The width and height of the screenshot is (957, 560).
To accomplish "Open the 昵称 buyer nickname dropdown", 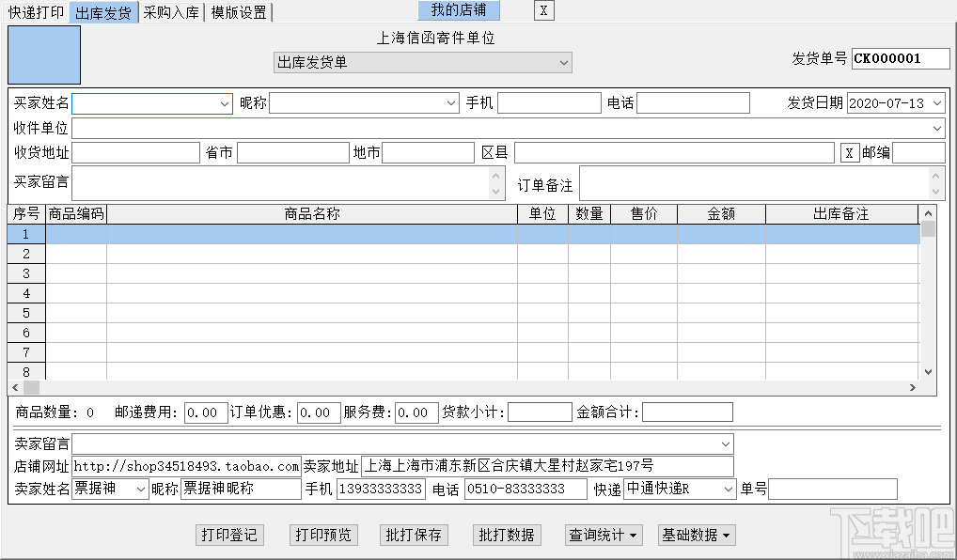I will (449, 103).
